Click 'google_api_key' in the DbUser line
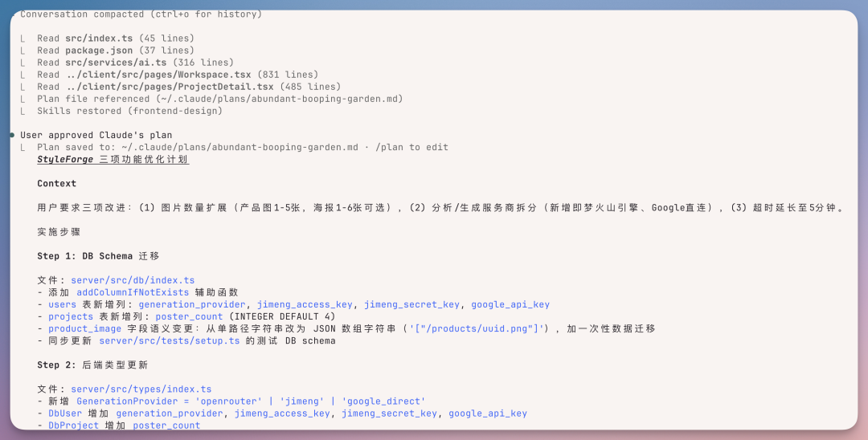Screen dimensions: 868x440 tap(488, 414)
